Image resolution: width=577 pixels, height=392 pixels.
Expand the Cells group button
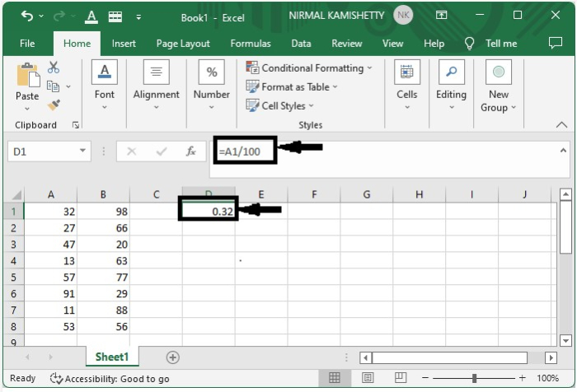pyautogui.click(x=406, y=86)
